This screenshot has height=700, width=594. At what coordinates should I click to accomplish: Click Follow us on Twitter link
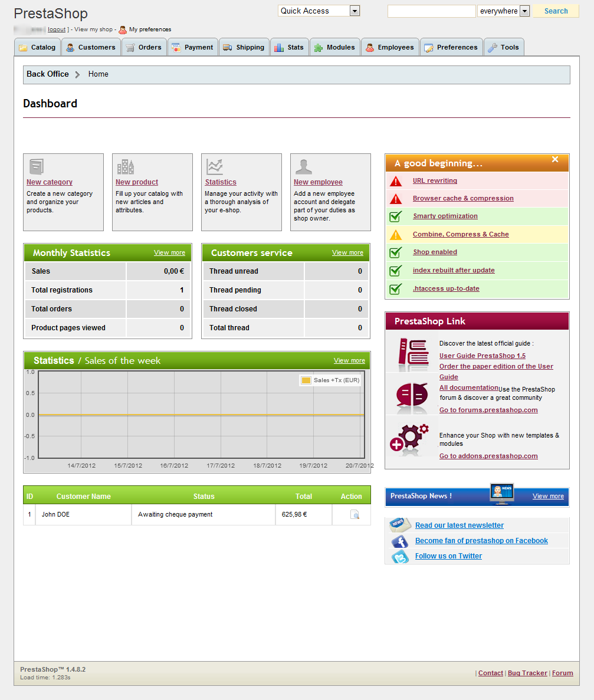(x=448, y=556)
